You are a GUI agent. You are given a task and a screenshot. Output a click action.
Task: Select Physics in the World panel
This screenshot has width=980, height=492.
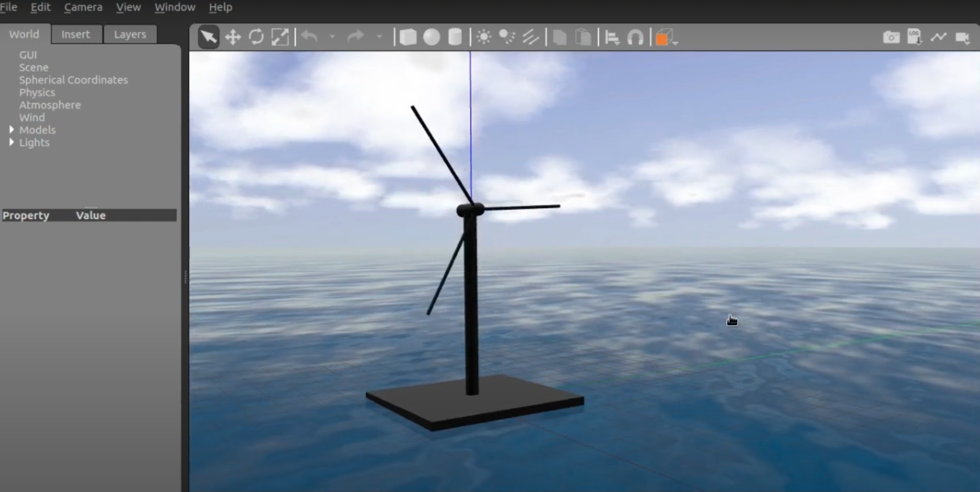(x=37, y=92)
